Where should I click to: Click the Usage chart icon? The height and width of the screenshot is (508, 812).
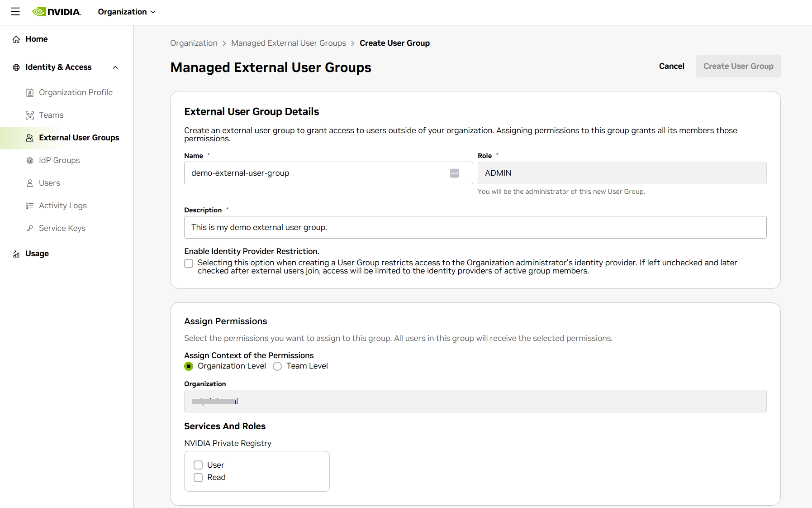[16, 254]
